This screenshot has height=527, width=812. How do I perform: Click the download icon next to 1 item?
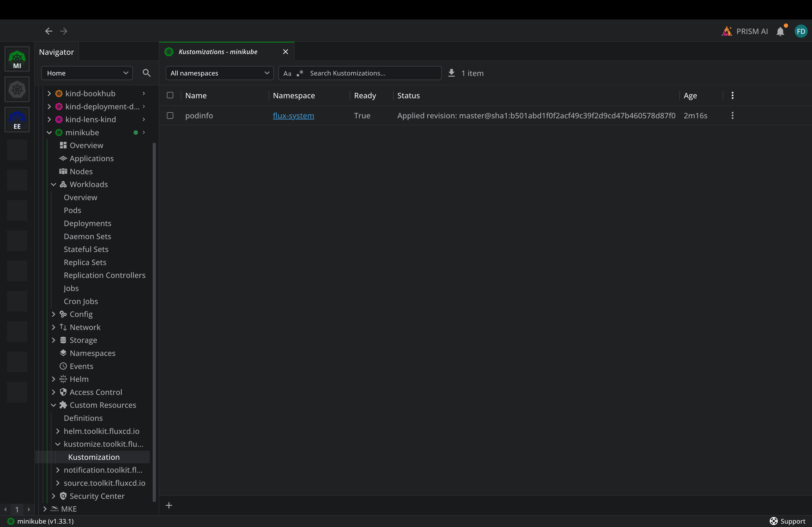coord(451,73)
